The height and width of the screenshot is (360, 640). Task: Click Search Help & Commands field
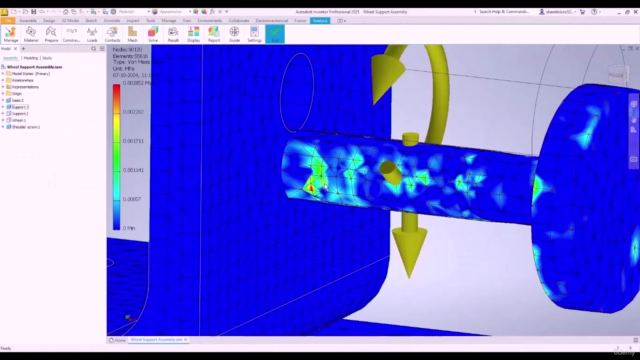coord(504,12)
